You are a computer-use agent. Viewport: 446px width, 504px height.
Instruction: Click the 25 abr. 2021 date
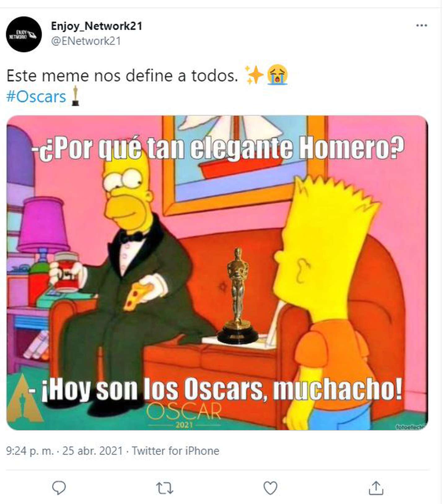(93, 451)
